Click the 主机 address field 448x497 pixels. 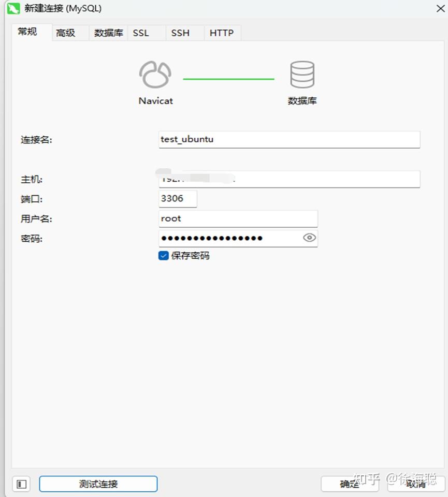click(x=289, y=179)
